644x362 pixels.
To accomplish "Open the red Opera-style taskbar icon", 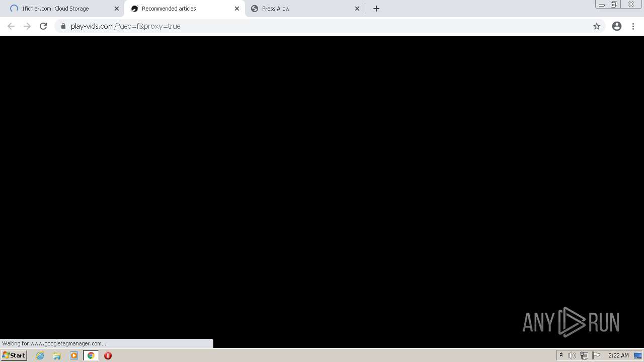I will click(108, 355).
